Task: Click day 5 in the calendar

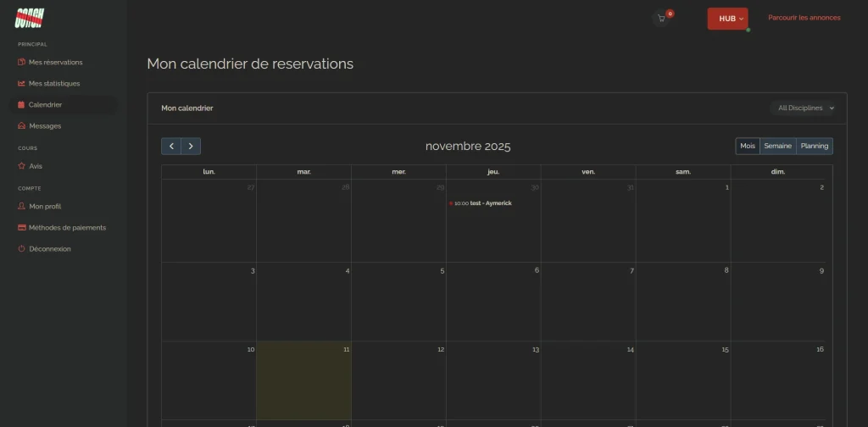Action: point(398,302)
